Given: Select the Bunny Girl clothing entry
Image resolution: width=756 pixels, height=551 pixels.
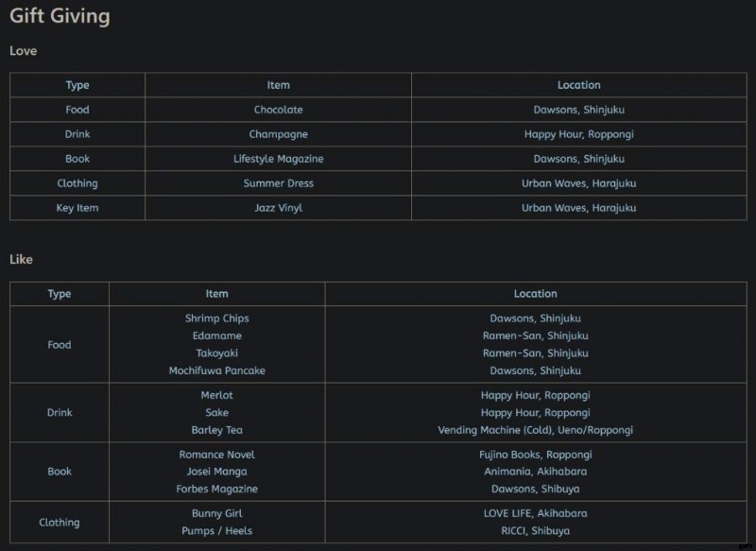Looking at the screenshot, I should pyautogui.click(x=216, y=513).
